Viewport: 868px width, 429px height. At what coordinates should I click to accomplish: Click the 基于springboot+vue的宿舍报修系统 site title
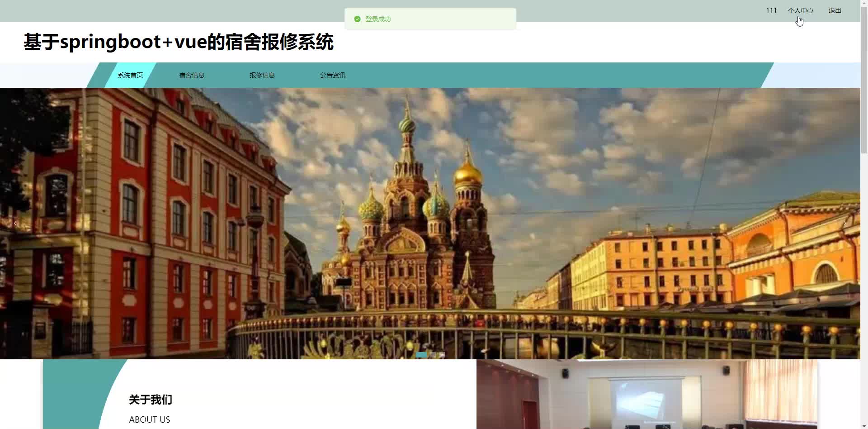179,42
